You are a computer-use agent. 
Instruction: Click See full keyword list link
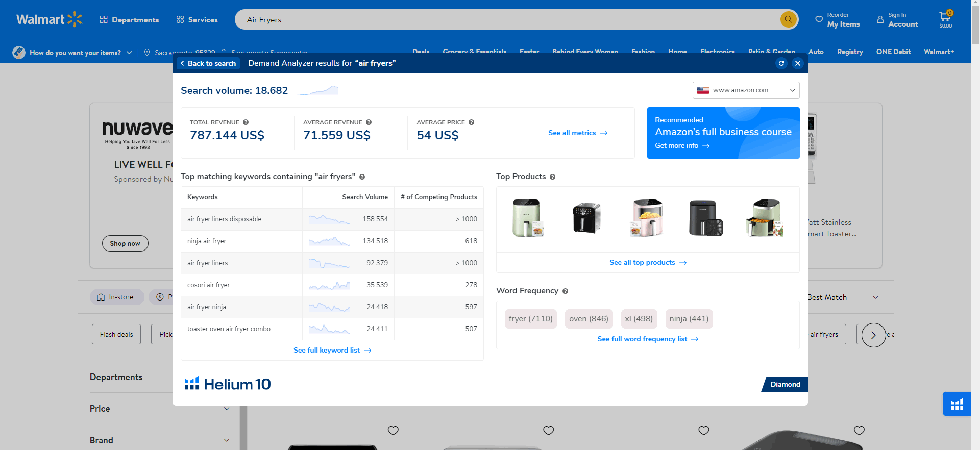coord(332,350)
